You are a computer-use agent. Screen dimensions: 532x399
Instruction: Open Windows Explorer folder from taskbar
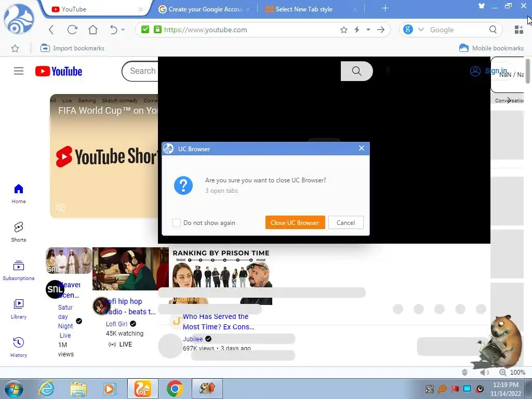coord(78,389)
